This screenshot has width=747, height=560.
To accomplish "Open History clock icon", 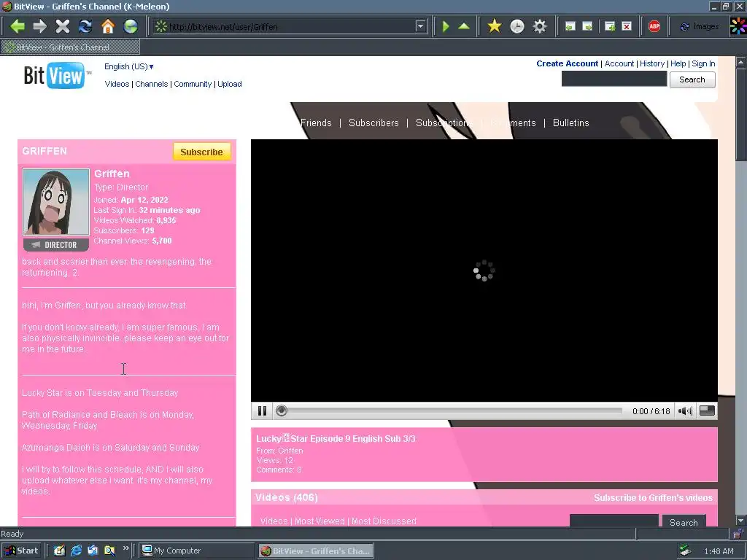I will click(x=517, y=26).
